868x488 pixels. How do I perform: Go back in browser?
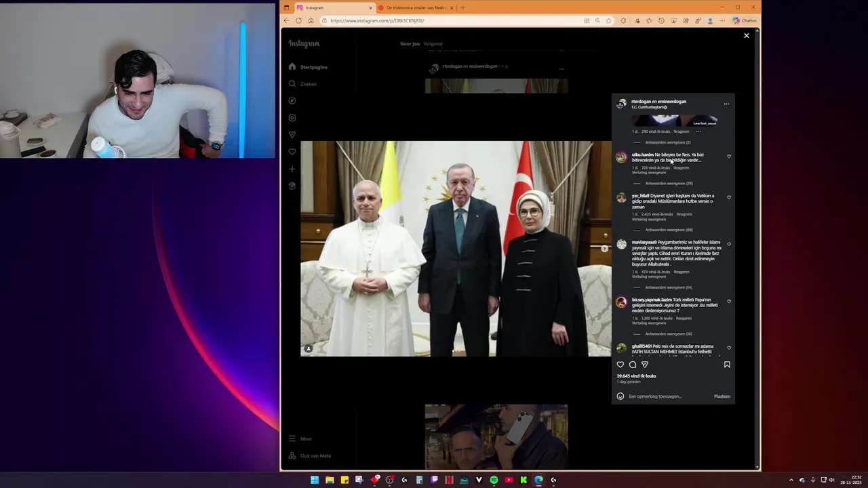pyautogui.click(x=286, y=20)
